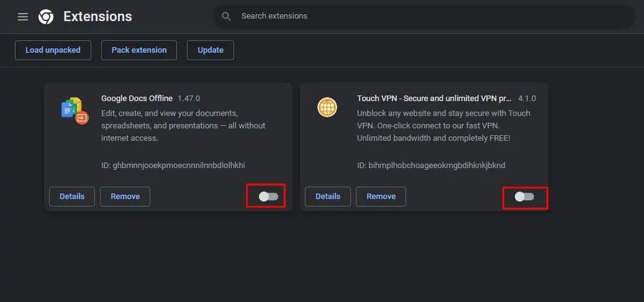
Task: Remove the Google Docs Offline extension
Action: [125, 197]
